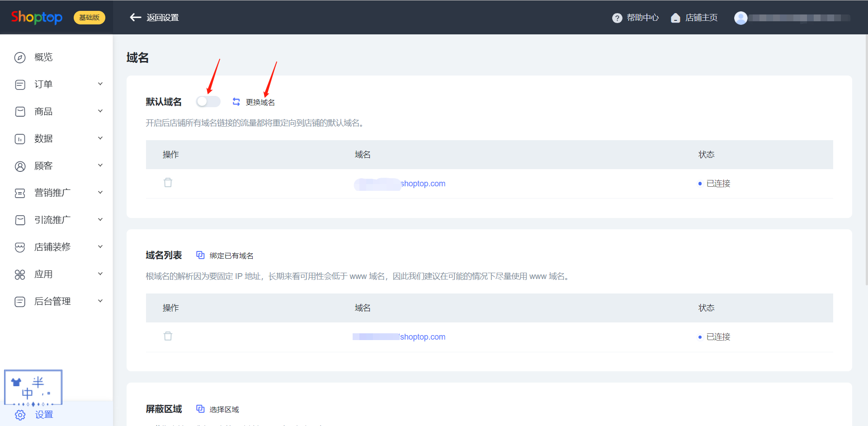
Task: Delete the default domain via trash icon
Action: click(168, 183)
